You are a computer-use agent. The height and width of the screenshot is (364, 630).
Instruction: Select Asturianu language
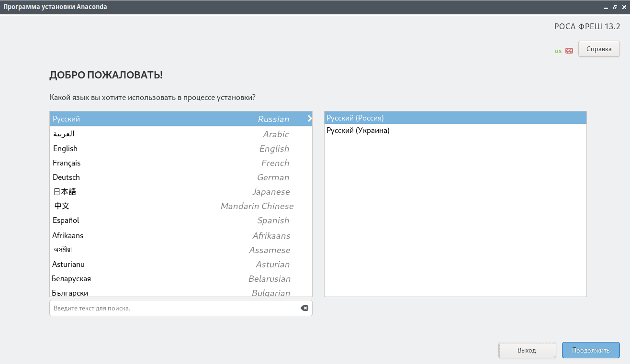[x=181, y=264]
